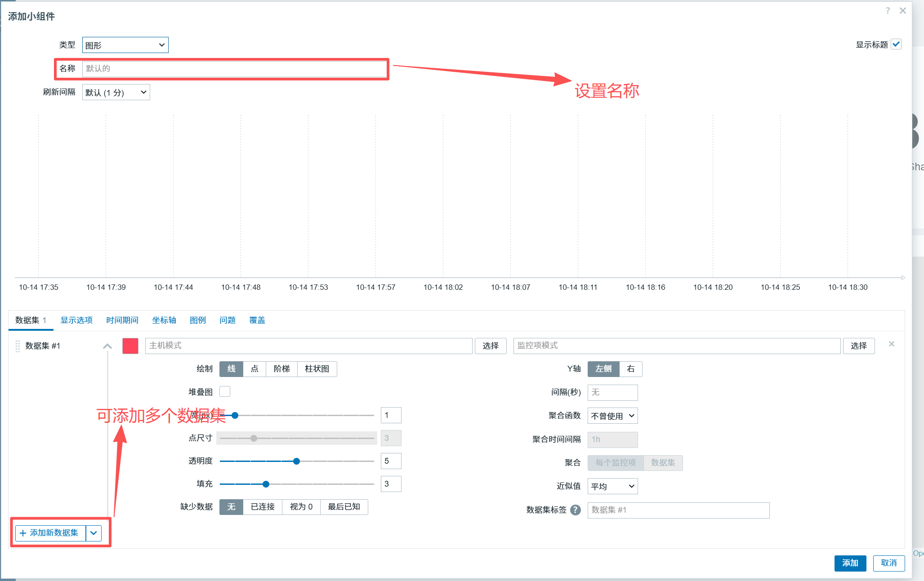Open the Axes tab
This screenshot has height=581, width=924.
(x=164, y=320)
